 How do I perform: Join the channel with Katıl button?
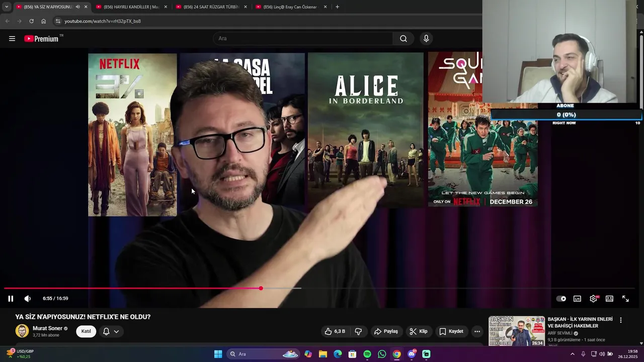(x=86, y=331)
